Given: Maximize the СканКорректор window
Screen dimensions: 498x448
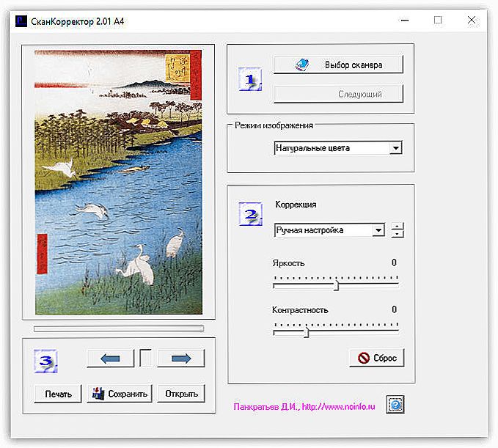Looking at the screenshot, I should pos(438,21).
